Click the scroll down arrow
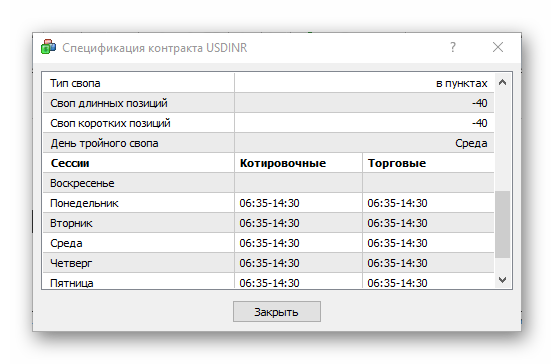The width and height of the screenshot is (554, 364). pyautogui.click(x=502, y=280)
